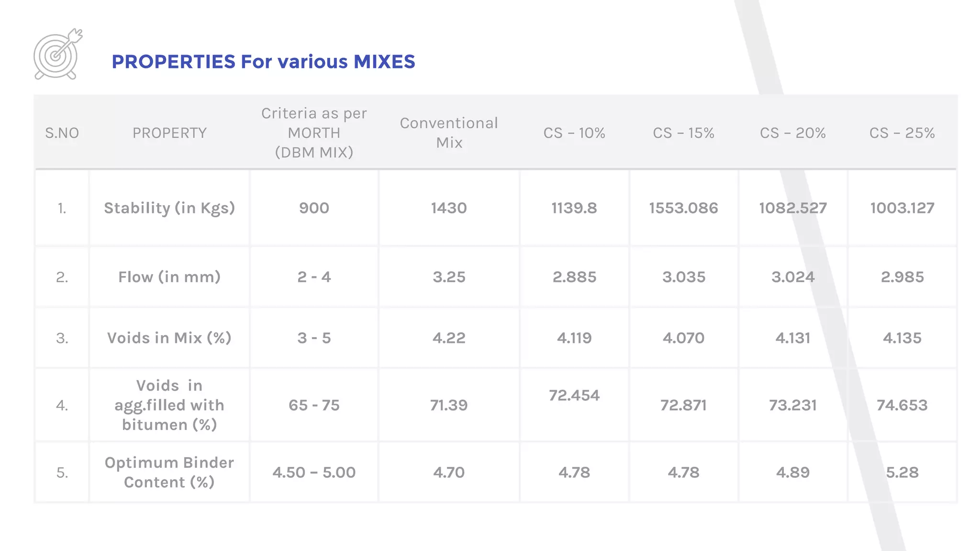The image size is (980, 551).
Task: Click the 1553.086 stability value
Action: tap(683, 208)
